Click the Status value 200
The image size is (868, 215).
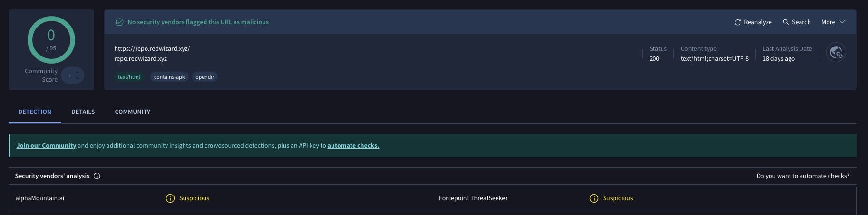[x=654, y=59]
